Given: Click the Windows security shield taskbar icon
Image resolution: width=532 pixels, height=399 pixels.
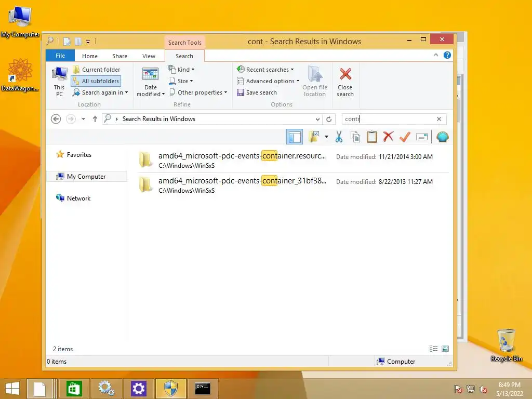Looking at the screenshot, I should (170, 389).
